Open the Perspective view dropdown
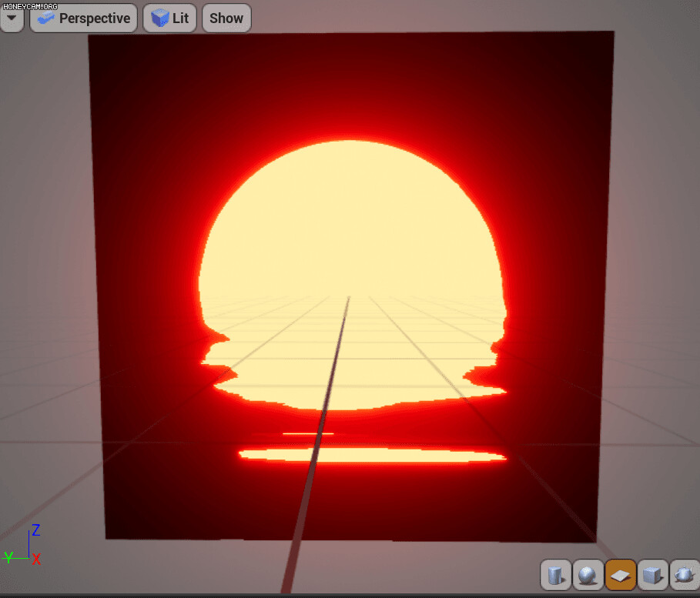This screenshot has height=598, width=700. [x=83, y=18]
